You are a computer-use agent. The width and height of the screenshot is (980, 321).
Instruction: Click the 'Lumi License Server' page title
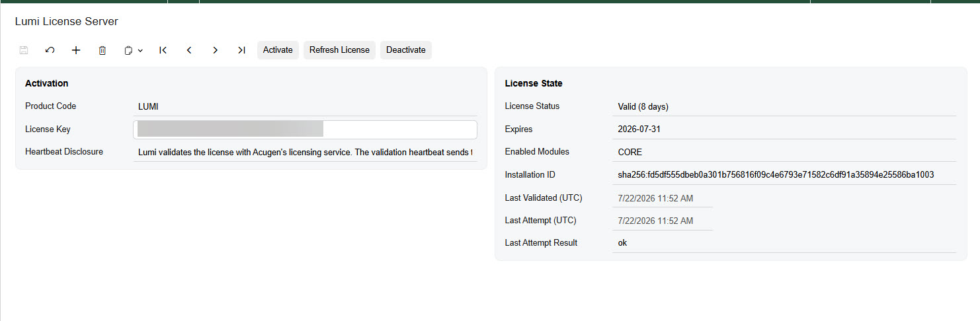click(67, 22)
